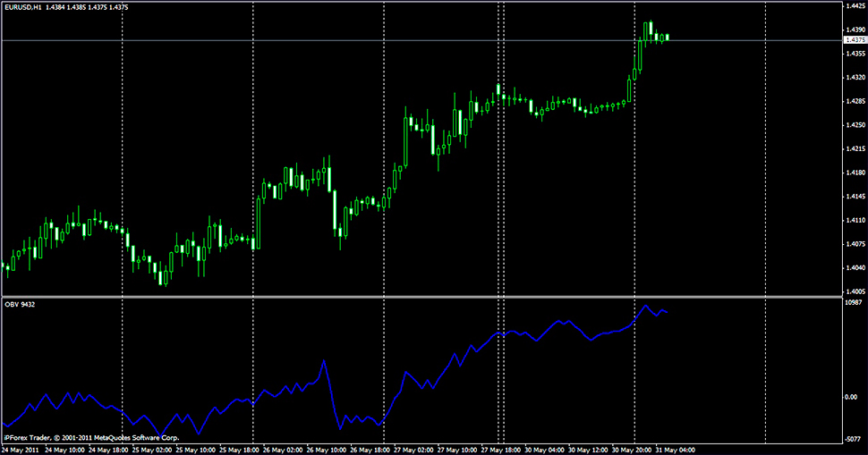The width and height of the screenshot is (868, 455).
Task: Click the 1.4215 price axis label
Action: pyautogui.click(x=854, y=148)
